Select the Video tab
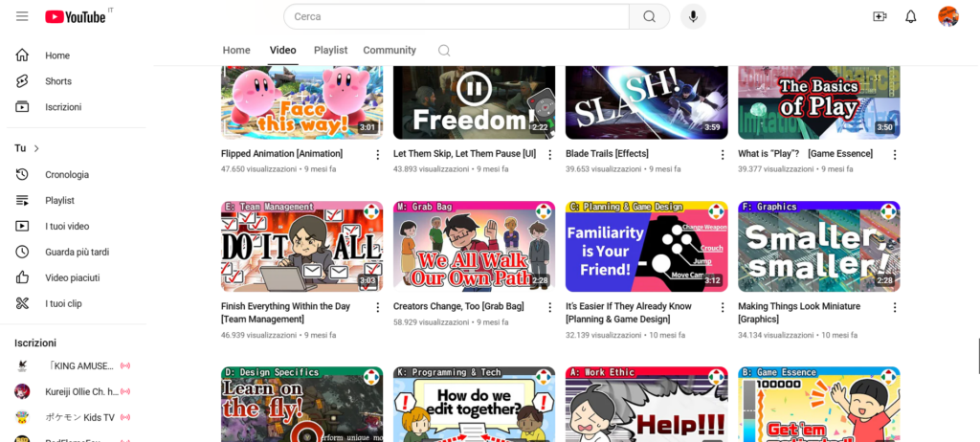The width and height of the screenshot is (980, 442). pyautogui.click(x=282, y=50)
